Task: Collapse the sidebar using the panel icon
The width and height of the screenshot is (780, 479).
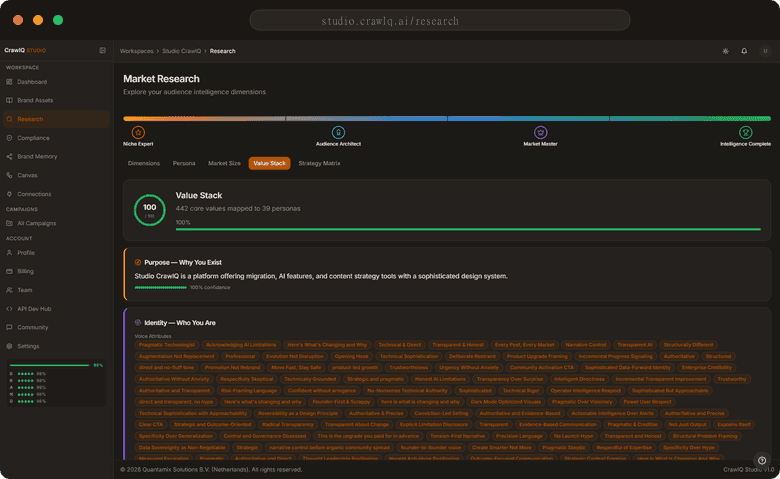Action: [x=102, y=50]
